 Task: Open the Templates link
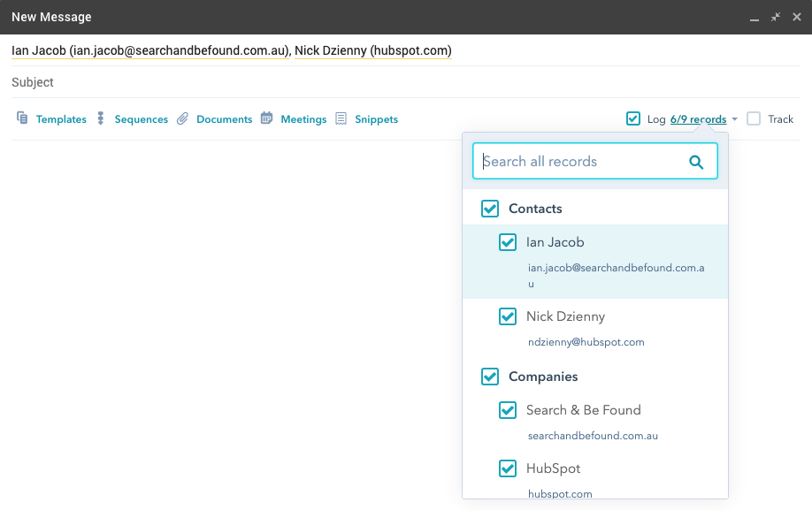(61, 119)
